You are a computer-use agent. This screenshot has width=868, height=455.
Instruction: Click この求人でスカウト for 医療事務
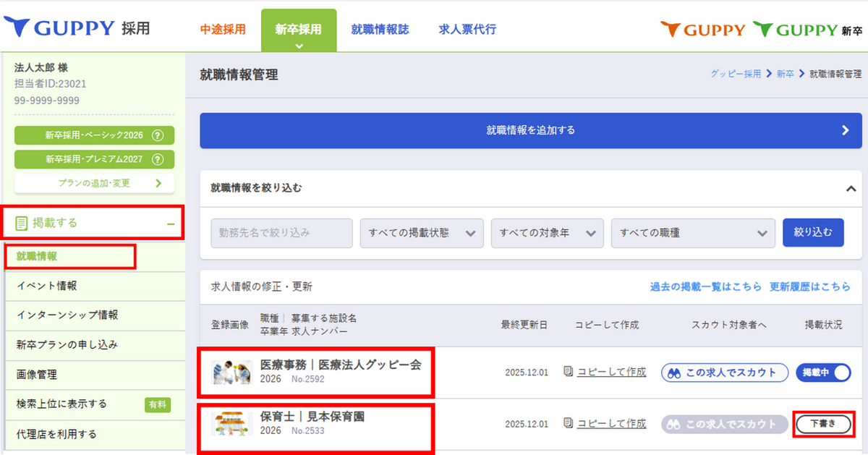pos(724,373)
